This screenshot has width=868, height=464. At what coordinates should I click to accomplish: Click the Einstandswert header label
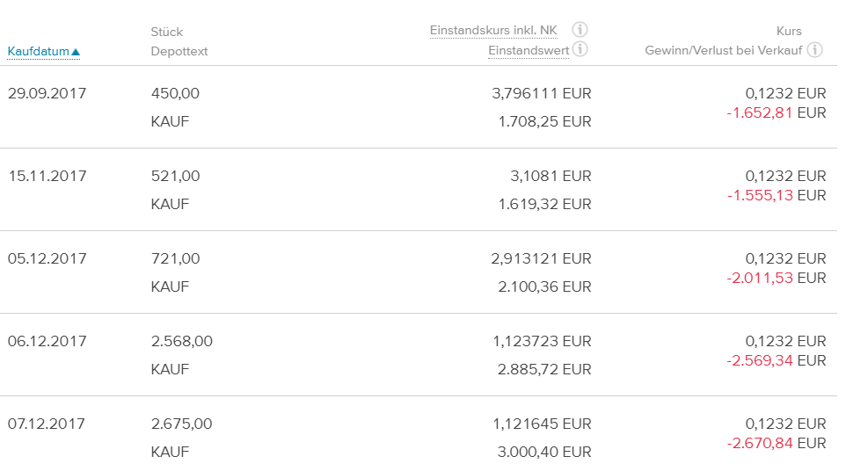click(529, 51)
